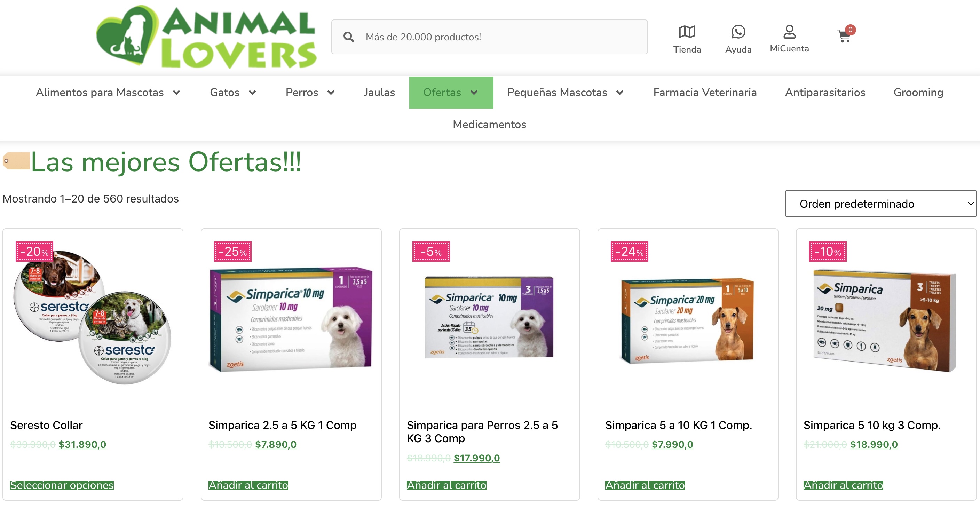The height and width of the screenshot is (508, 980).
Task: Expand the Gatos menu arrow
Action: 252,93
